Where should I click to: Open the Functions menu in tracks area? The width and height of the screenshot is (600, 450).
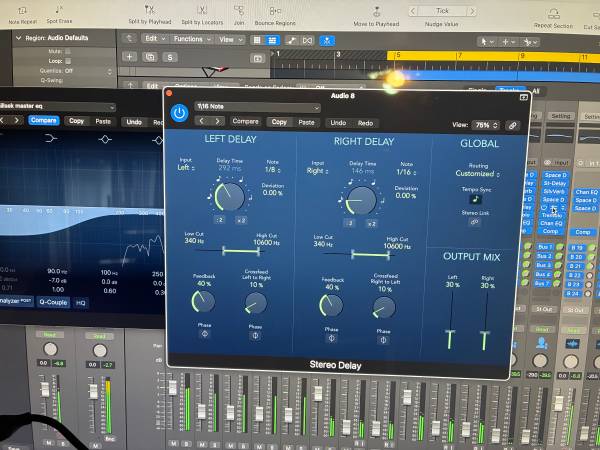pos(188,39)
